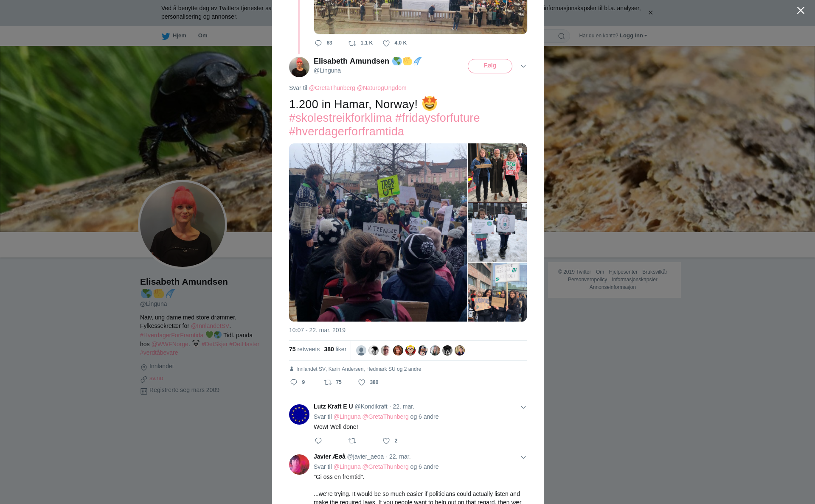The height and width of the screenshot is (504, 815).
Task: Reply to Lutz Kraft's comment
Action: click(x=318, y=441)
